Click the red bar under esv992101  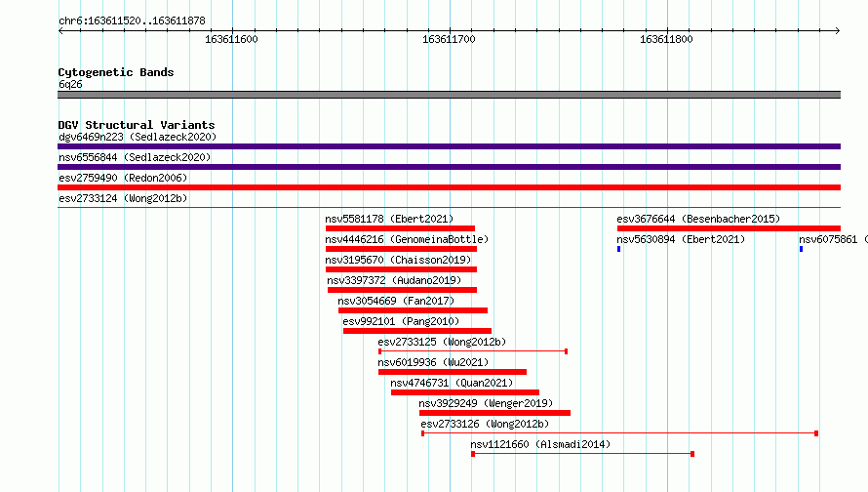point(417,331)
